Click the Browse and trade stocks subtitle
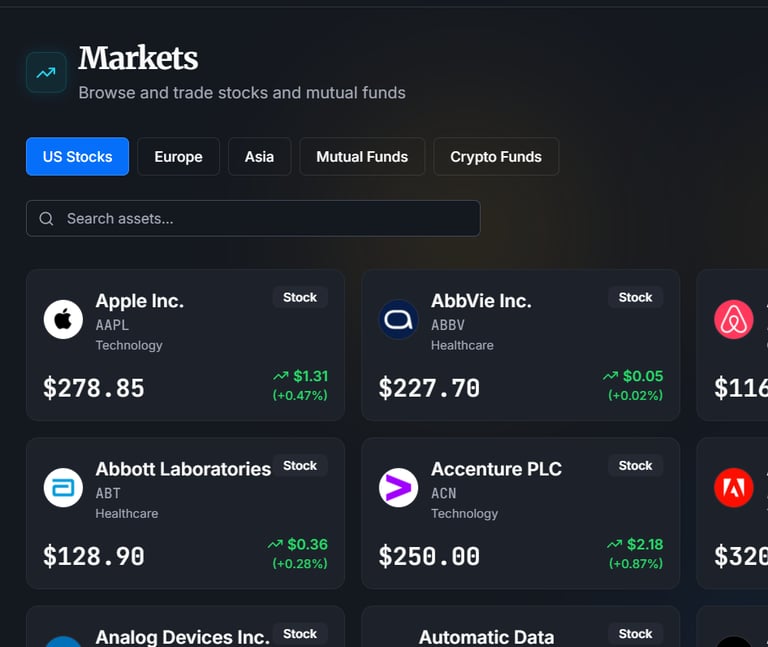Viewport: 768px width, 647px height. click(242, 93)
